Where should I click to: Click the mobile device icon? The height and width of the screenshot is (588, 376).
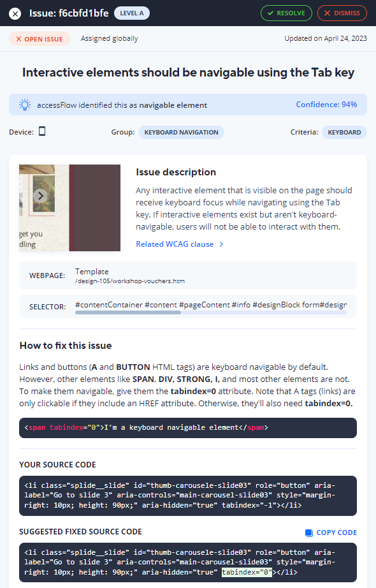tap(42, 131)
